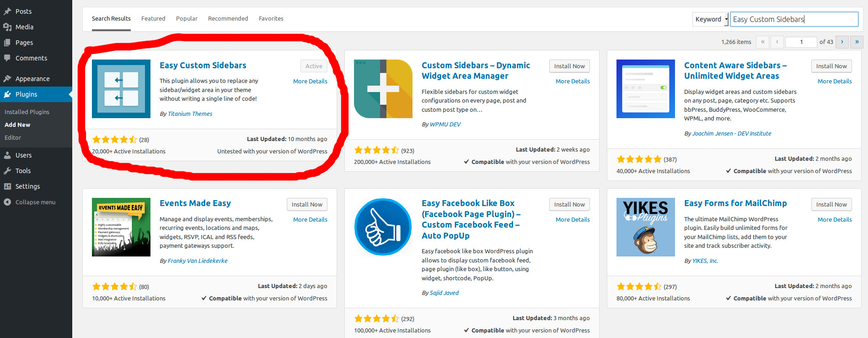Viewport: 868px width, 338px height.
Task: Click the (923) rating count
Action: pos(407,151)
